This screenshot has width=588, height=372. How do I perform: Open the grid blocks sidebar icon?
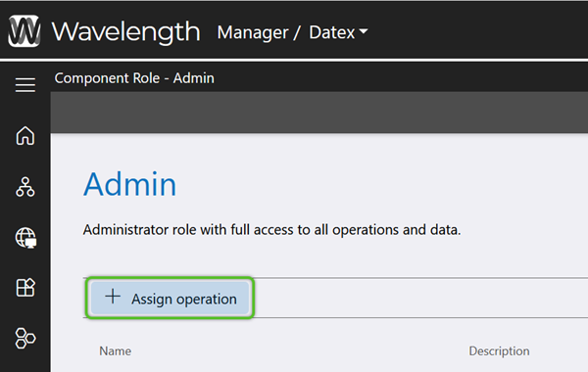(25, 288)
